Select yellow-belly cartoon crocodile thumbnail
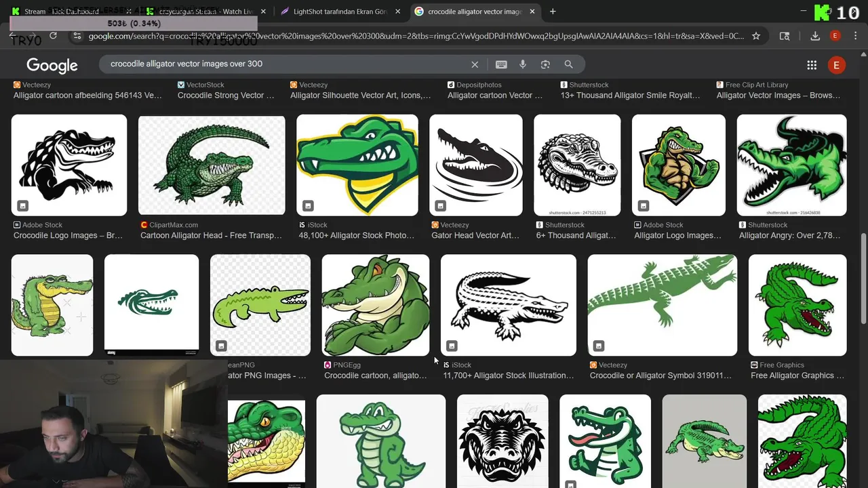868x488 pixels. click(x=52, y=305)
